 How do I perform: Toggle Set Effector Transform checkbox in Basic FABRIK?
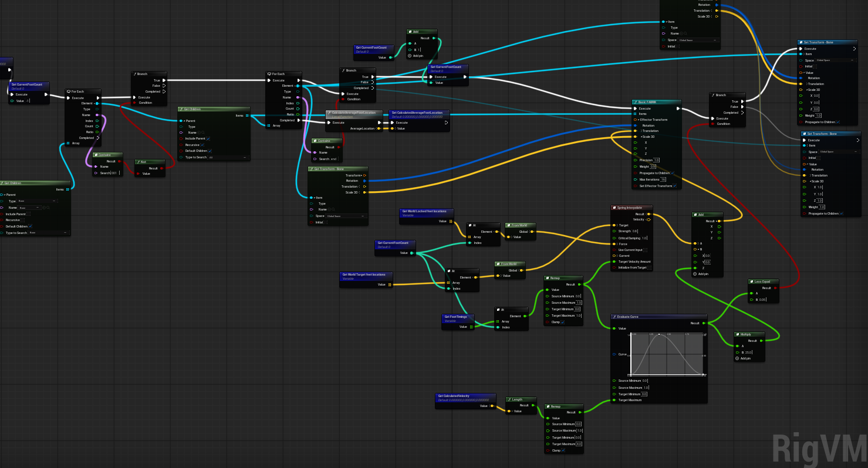tap(675, 186)
